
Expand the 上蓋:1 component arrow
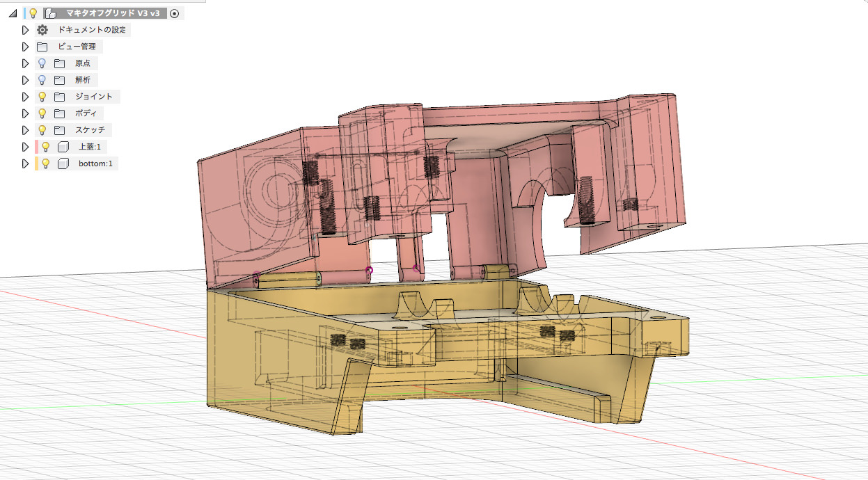click(x=26, y=147)
